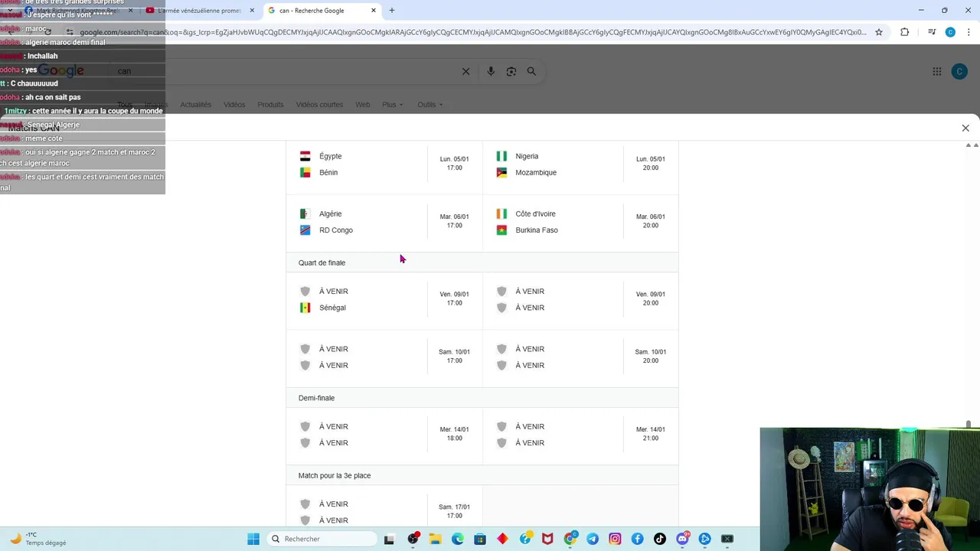The image size is (980, 551).
Task: Open the Égypte vs Bénin match
Action: click(384, 165)
